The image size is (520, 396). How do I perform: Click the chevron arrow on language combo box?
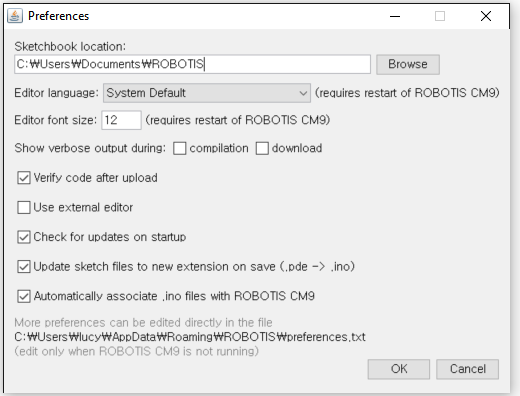point(303,93)
